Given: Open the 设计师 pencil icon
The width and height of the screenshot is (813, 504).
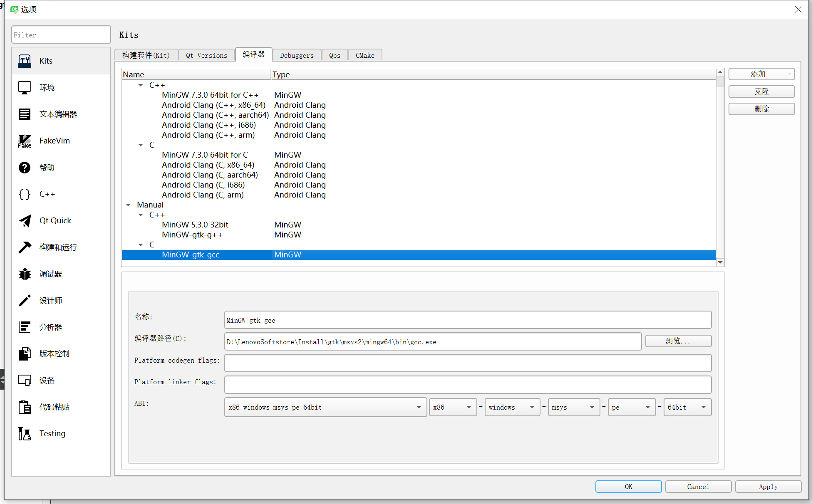Looking at the screenshot, I should pyautogui.click(x=25, y=301).
